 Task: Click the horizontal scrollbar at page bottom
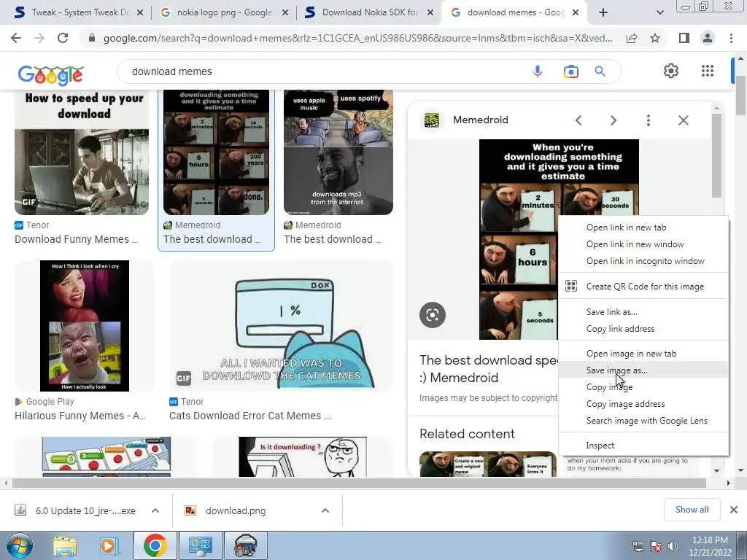click(359, 483)
